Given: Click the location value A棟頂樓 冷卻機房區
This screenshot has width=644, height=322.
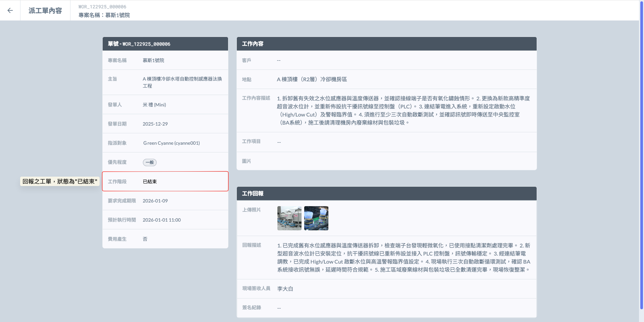Looking at the screenshot, I should pos(312,80).
